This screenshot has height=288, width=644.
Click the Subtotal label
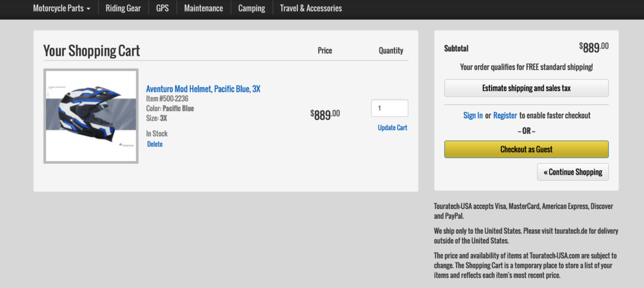[x=456, y=48]
